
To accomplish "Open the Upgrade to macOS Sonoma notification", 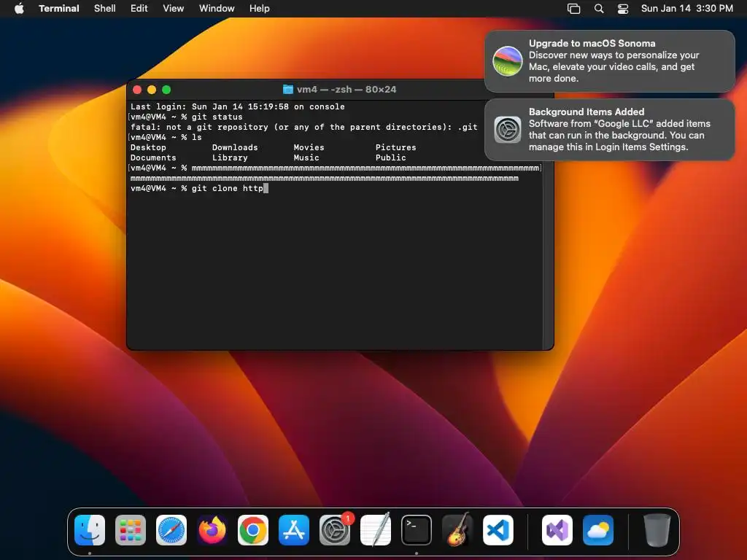I will [609, 61].
